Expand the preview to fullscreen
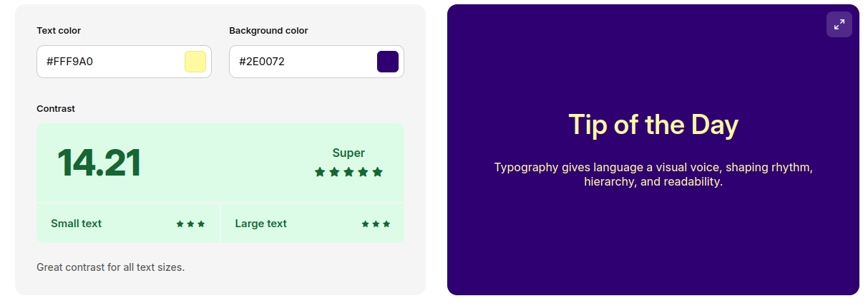This screenshot has height=306, width=868. 839,24
